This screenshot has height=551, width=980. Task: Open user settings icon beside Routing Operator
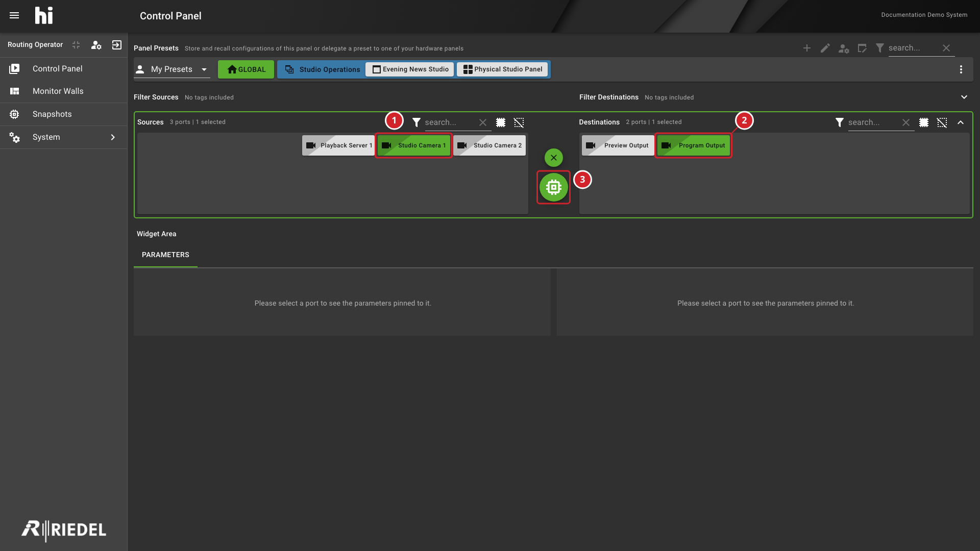96,45
